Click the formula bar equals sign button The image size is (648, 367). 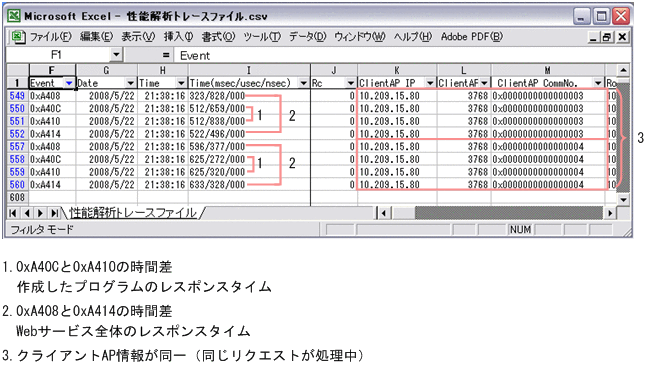click(x=166, y=55)
